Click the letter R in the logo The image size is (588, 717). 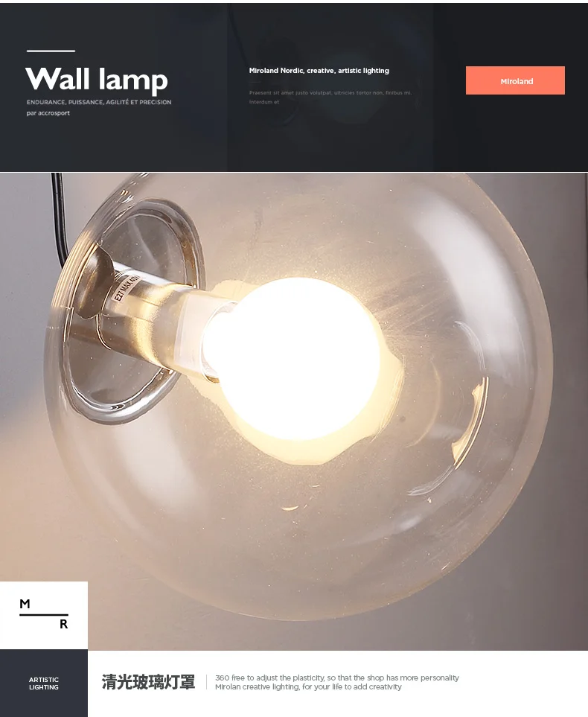point(63,624)
